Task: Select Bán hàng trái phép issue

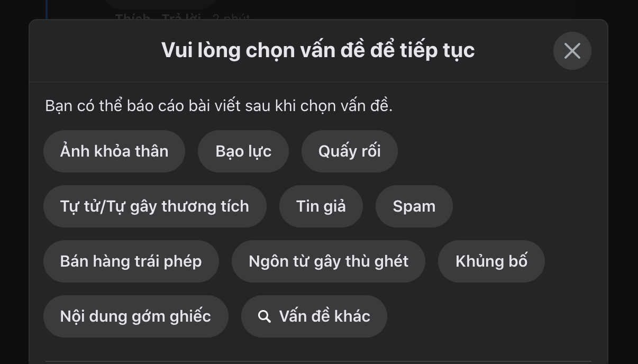Action: 131,261
